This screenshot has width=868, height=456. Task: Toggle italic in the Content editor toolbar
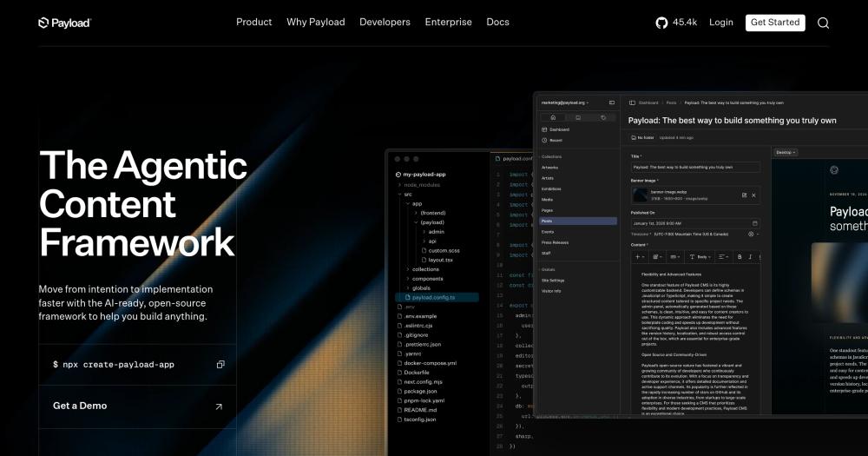[x=750, y=256]
